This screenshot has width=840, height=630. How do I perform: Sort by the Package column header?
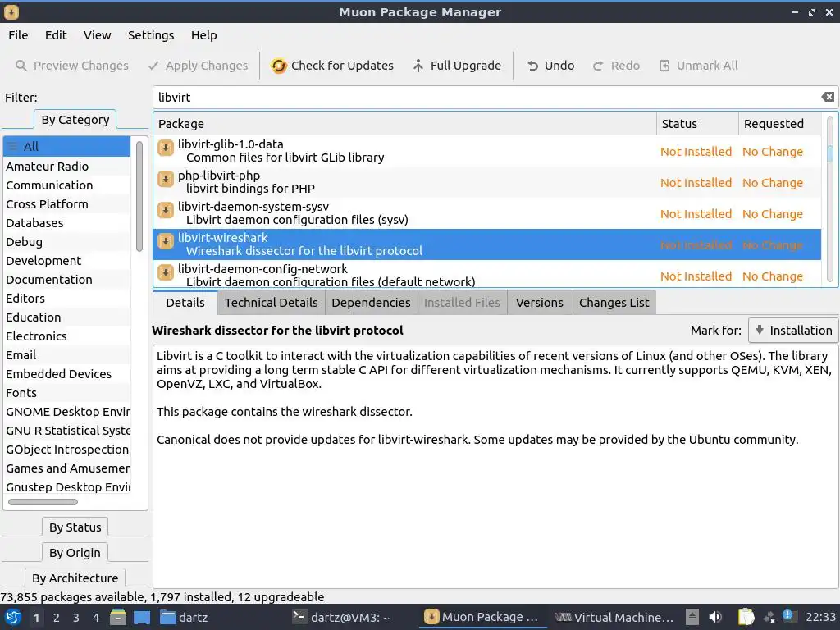404,124
